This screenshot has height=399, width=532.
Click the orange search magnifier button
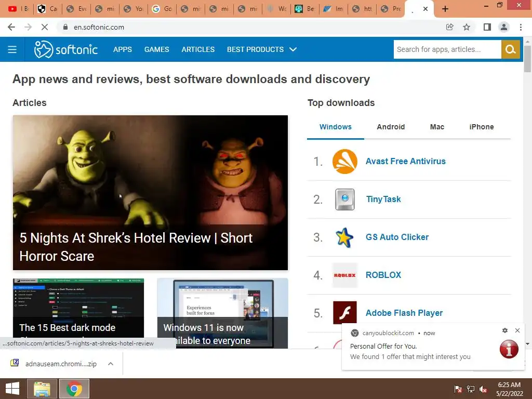click(511, 49)
